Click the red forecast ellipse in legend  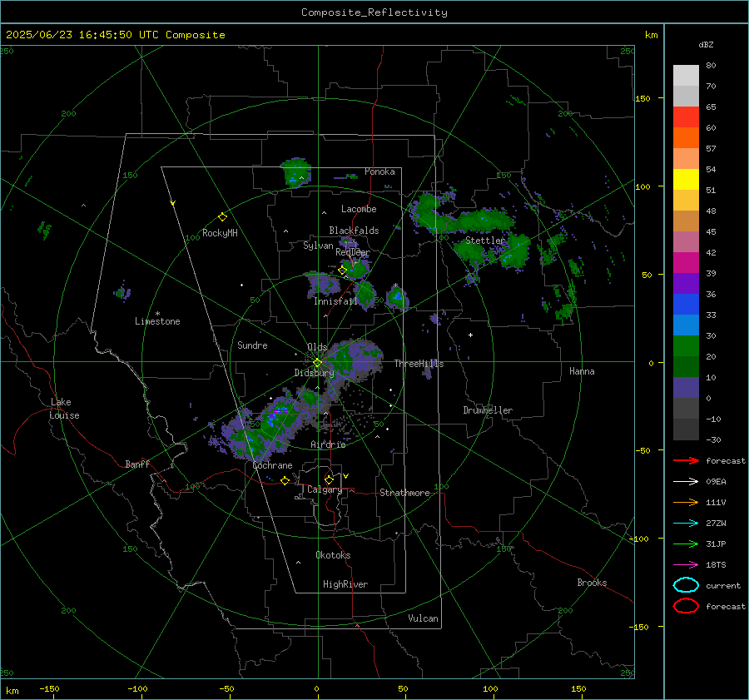click(x=686, y=606)
